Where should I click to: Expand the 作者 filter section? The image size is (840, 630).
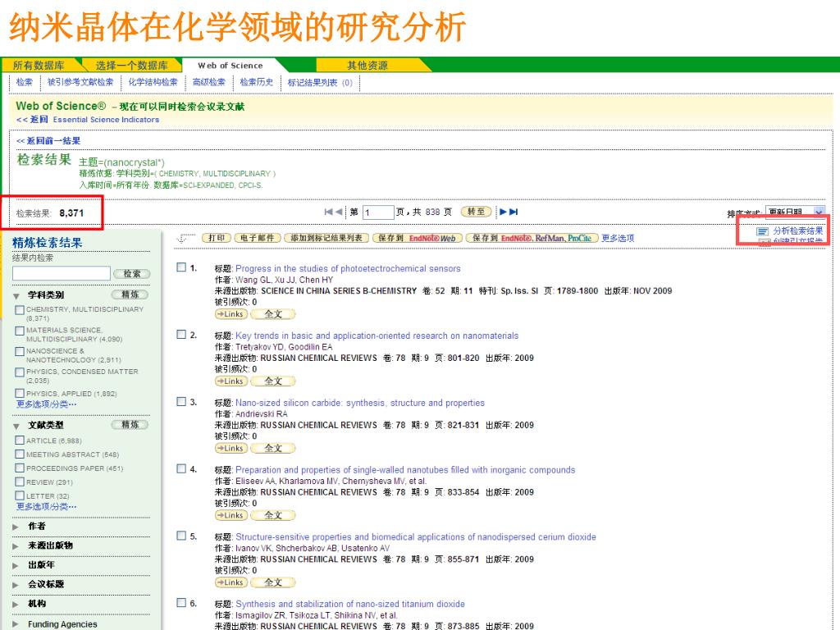tap(16, 527)
